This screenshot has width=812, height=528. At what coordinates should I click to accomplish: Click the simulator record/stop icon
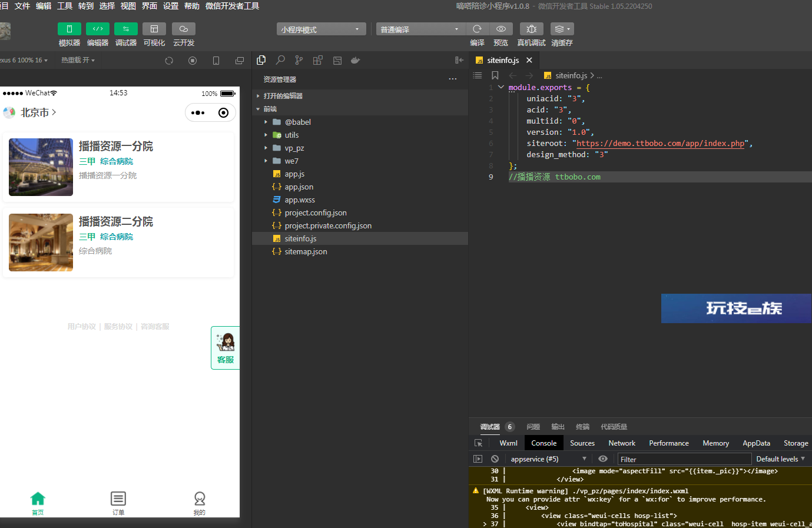pyautogui.click(x=193, y=61)
